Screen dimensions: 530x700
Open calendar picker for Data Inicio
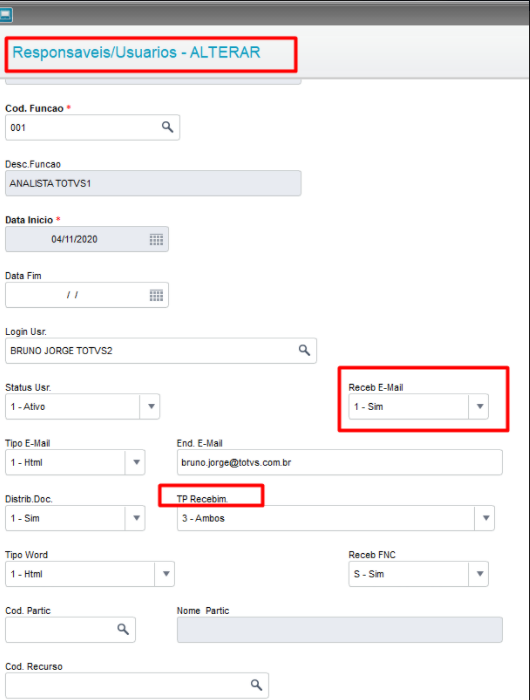(156, 240)
